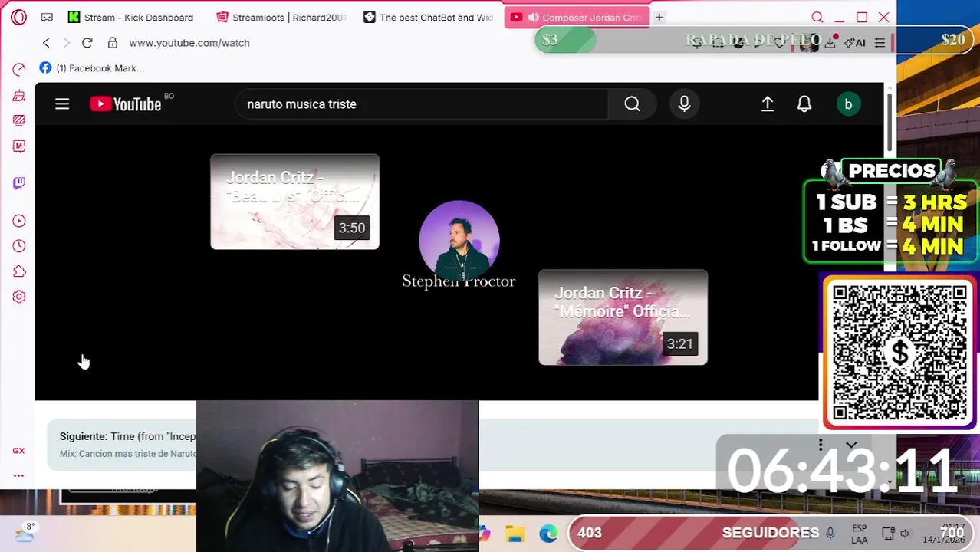Open the YouTube guide hamburger menu
This screenshot has height=552, width=980.
62,104
